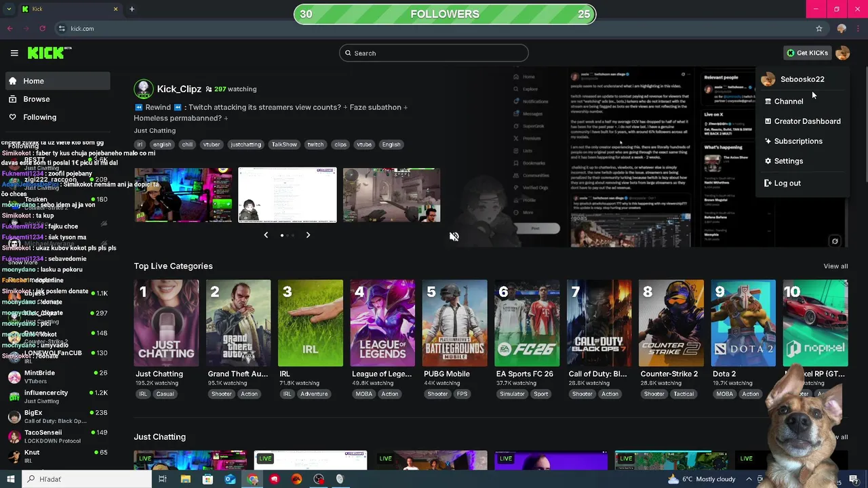Click the Tactical tag under Counter-Strike 2
Image resolution: width=868 pixels, height=488 pixels.
(x=684, y=394)
